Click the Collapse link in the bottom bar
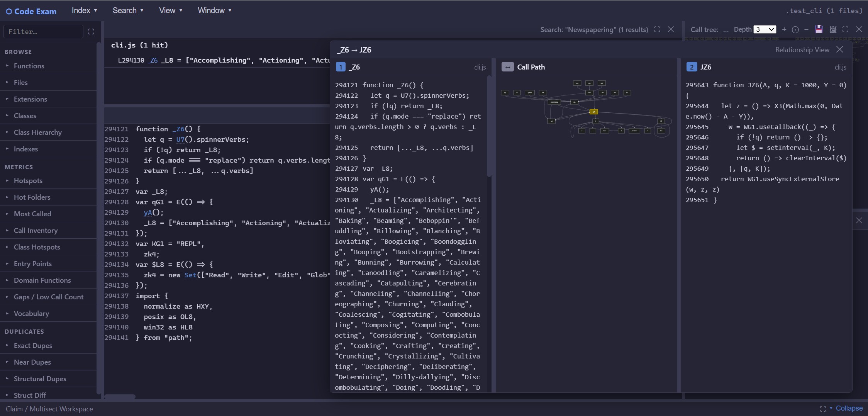868x416 pixels. coord(849,408)
